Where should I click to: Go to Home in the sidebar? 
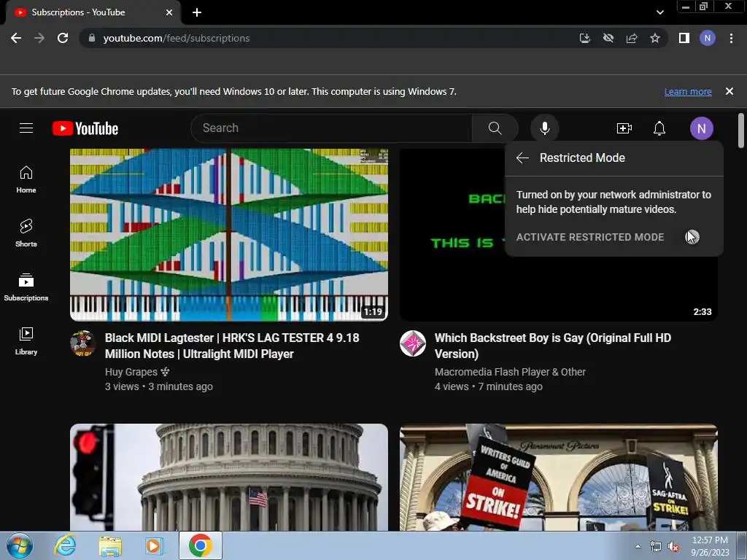(x=26, y=179)
